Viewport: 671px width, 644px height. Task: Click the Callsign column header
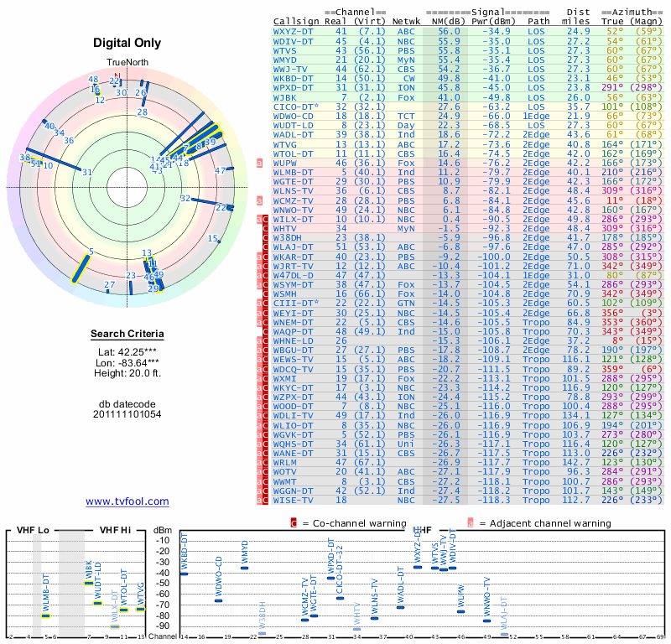(297, 21)
